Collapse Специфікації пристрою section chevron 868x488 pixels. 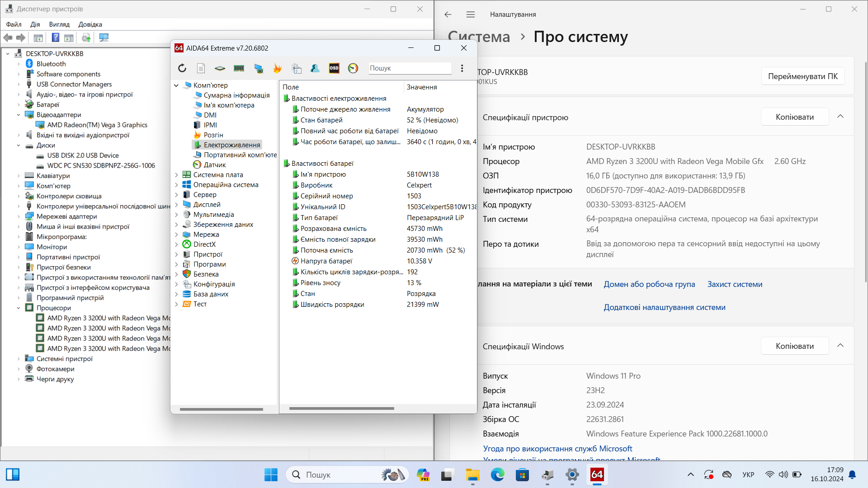tap(840, 117)
